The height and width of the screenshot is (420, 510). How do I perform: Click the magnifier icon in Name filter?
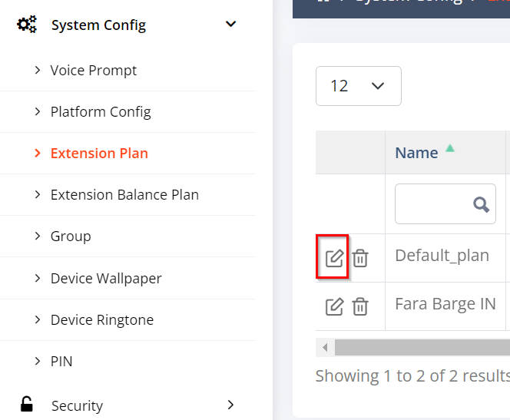click(481, 204)
